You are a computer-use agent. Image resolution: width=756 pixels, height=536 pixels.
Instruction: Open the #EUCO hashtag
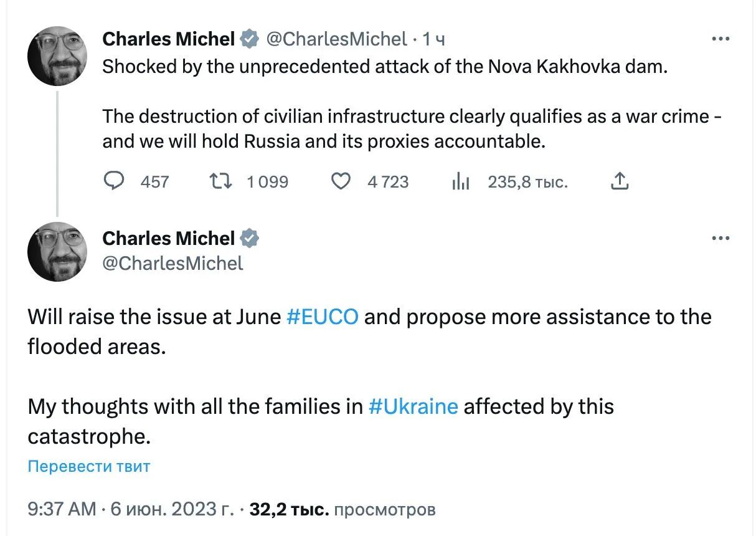323,317
